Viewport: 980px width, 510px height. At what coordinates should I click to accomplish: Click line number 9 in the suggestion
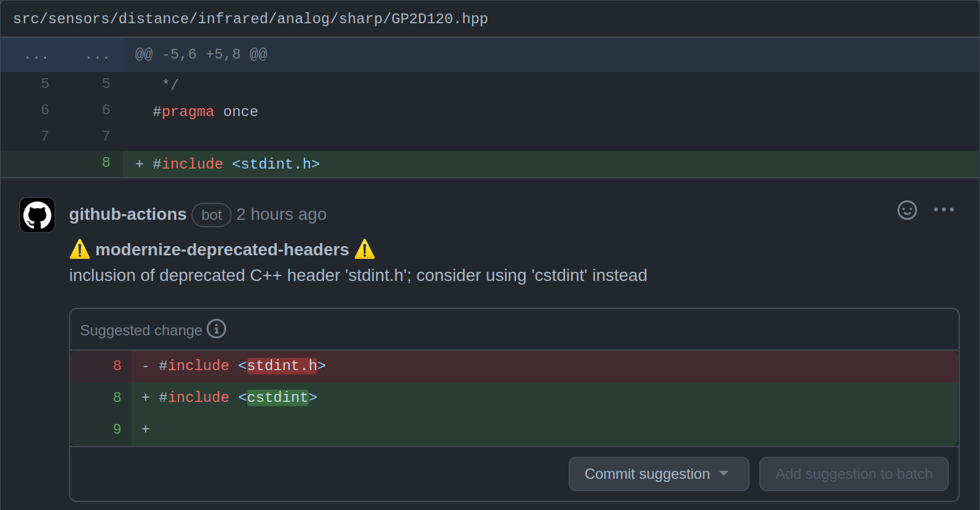pyautogui.click(x=117, y=429)
